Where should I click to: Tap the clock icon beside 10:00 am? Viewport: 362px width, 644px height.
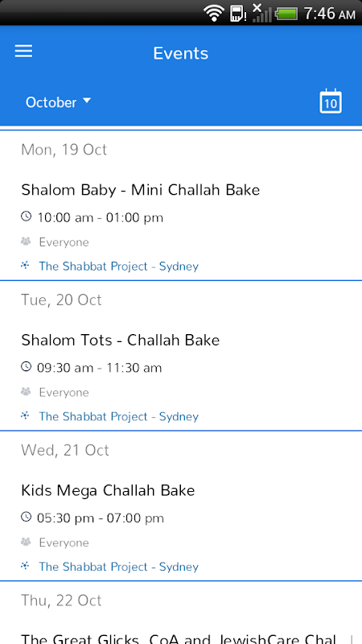coord(27,216)
